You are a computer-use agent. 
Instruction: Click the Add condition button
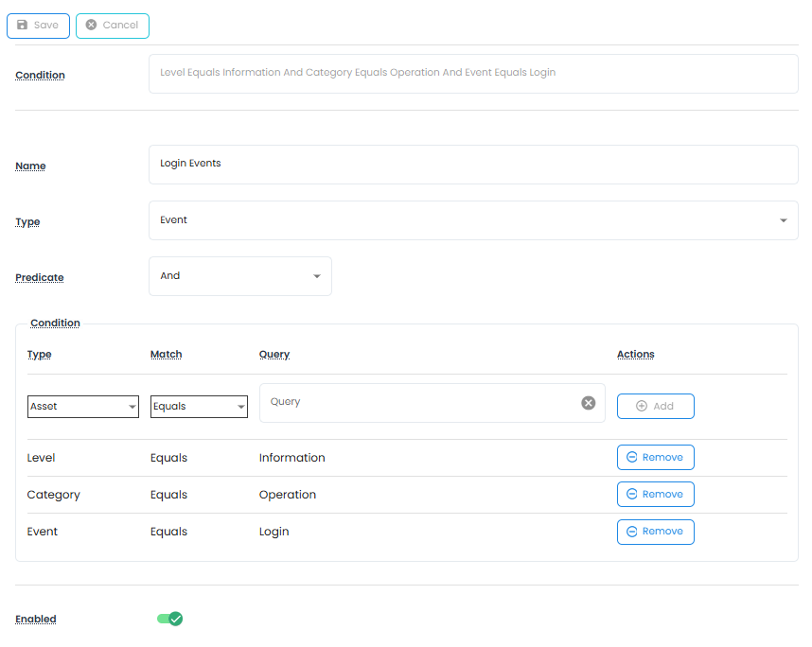(x=655, y=406)
